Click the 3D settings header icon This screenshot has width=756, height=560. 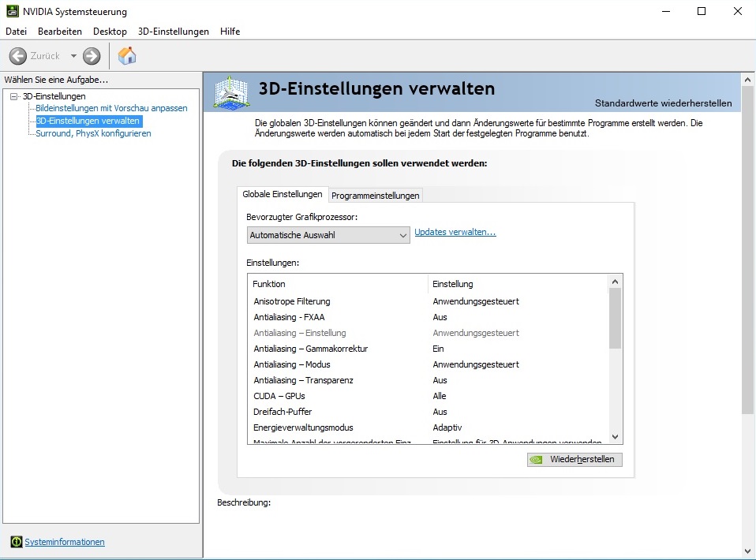pos(231,91)
